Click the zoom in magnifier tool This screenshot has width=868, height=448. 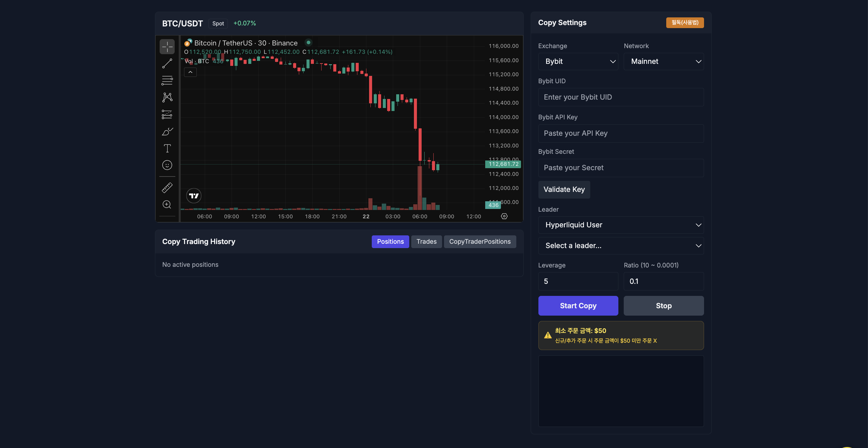click(167, 205)
